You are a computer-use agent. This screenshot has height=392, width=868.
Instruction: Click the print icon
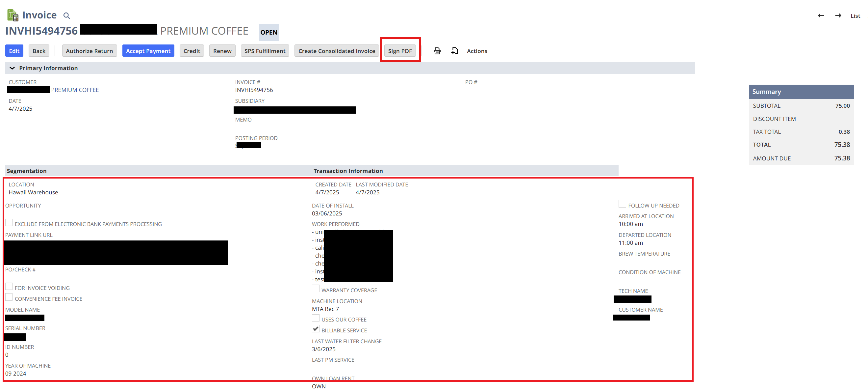(437, 51)
